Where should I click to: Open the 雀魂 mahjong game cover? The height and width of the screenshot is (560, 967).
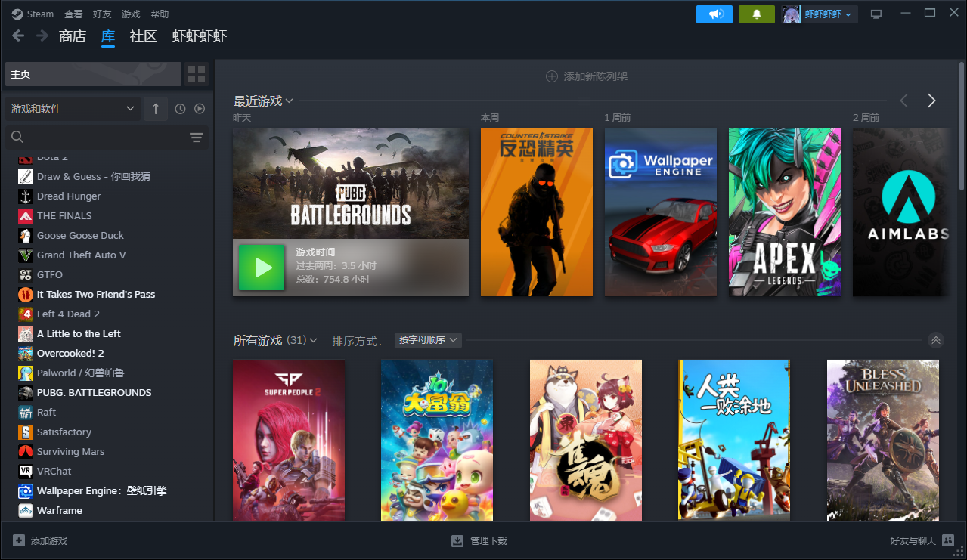pos(586,440)
